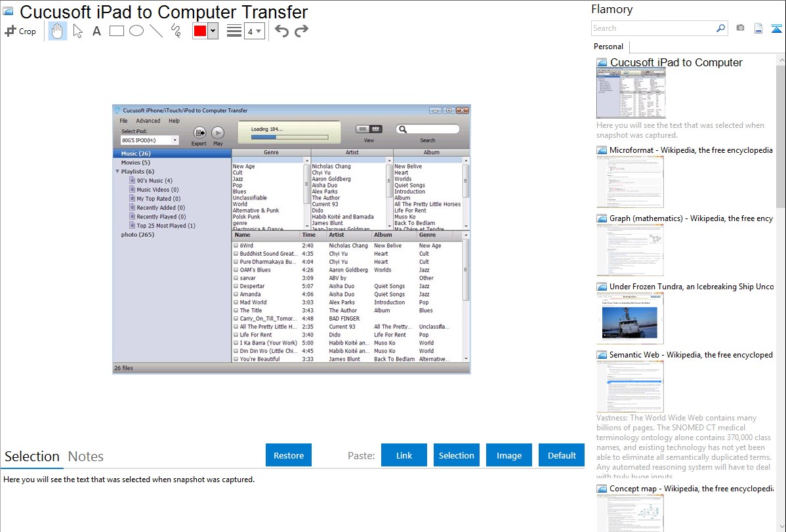The width and height of the screenshot is (786, 532).
Task: Click the Loading progress bar in Cucusoft
Action: (x=290, y=137)
